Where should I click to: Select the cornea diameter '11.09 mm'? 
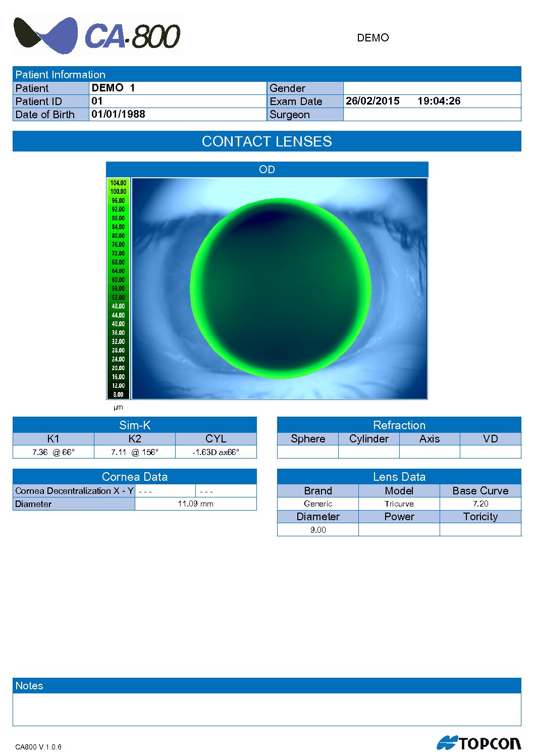tap(196, 504)
